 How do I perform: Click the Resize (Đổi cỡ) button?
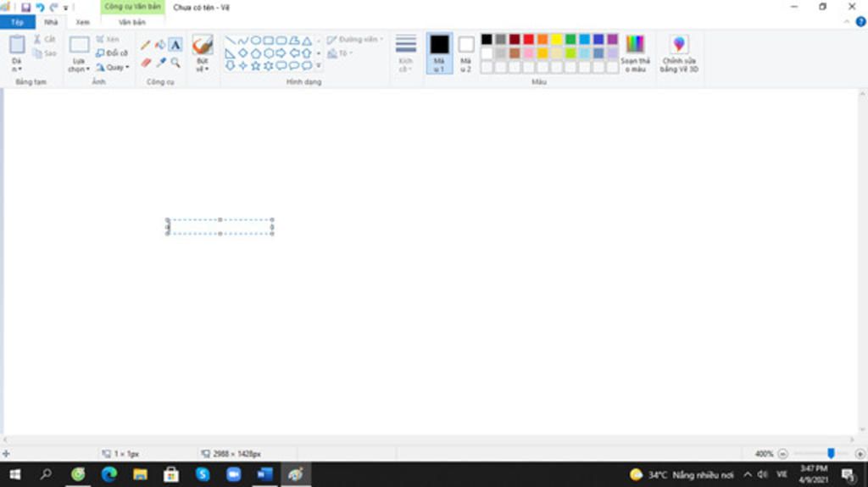(112, 53)
